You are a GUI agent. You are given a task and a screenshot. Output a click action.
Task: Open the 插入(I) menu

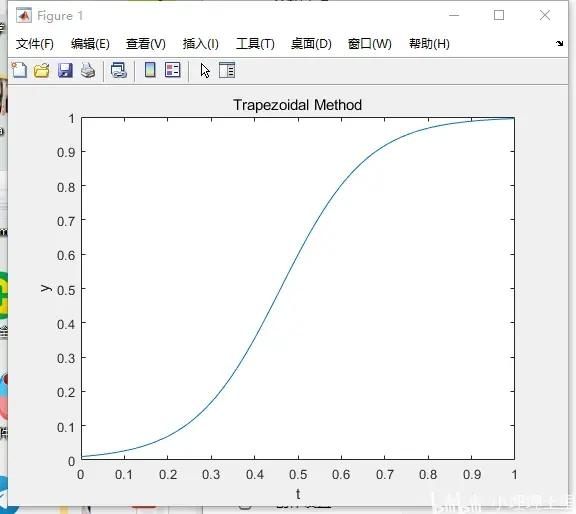coord(201,44)
